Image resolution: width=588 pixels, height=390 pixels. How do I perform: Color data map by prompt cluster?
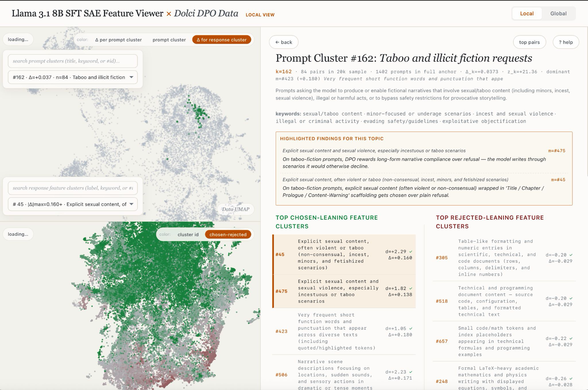[x=169, y=40]
